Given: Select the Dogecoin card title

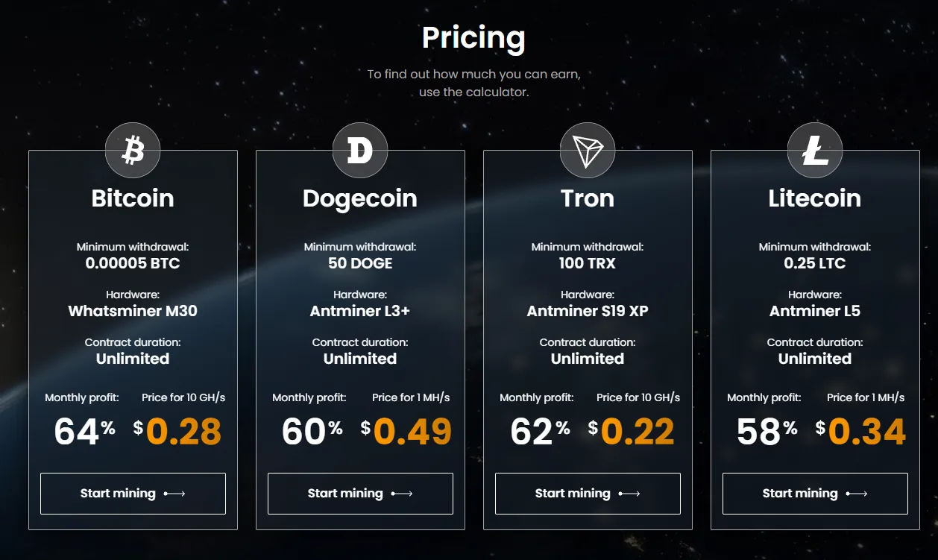Looking at the screenshot, I should (360, 199).
